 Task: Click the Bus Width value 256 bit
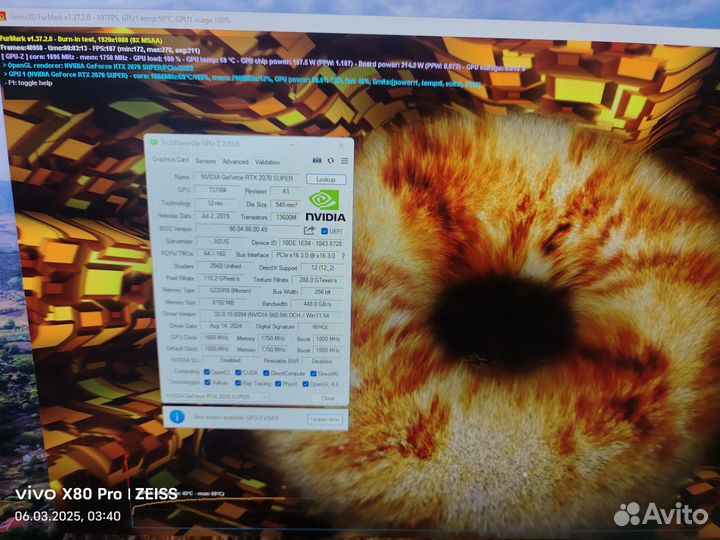pyautogui.click(x=322, y=292)
